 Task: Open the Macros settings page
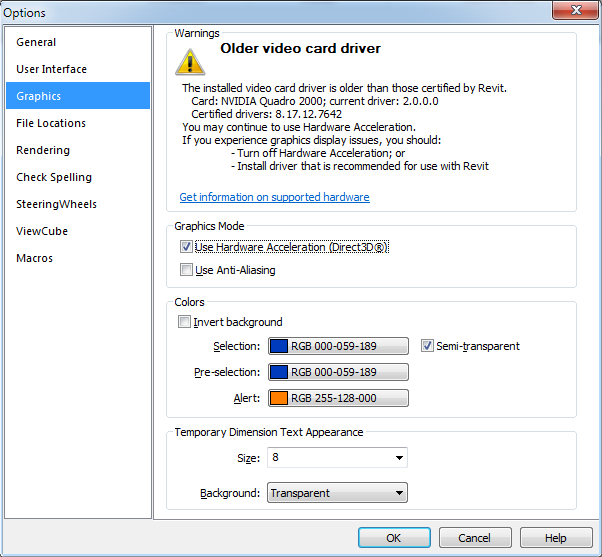coord(78,258)
